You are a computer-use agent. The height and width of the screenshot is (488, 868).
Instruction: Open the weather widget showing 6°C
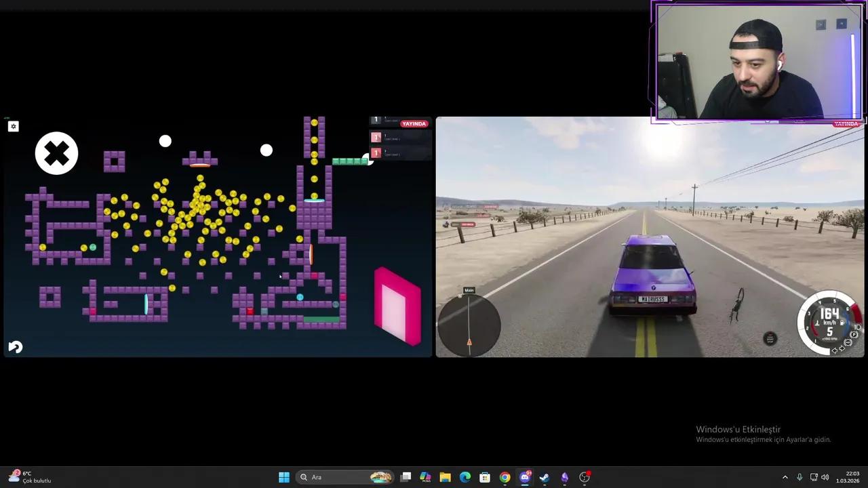[31, 477]
